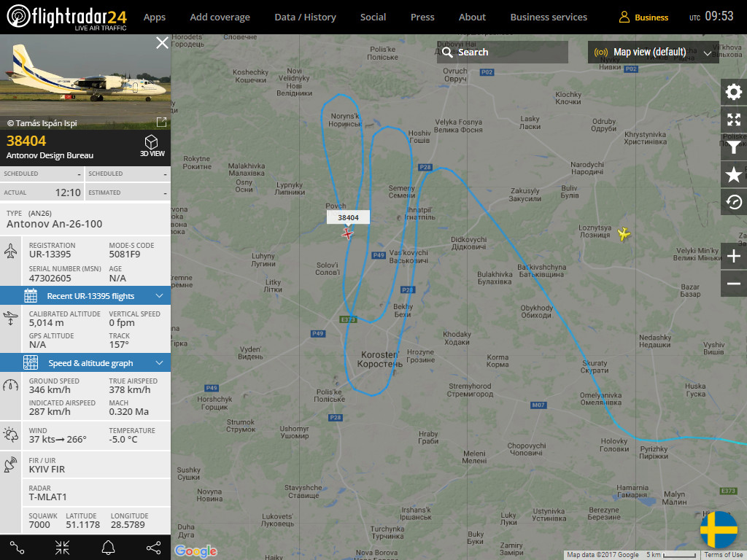Click the Business account link
Screen dimensions: 747x560
coord(643,17)
